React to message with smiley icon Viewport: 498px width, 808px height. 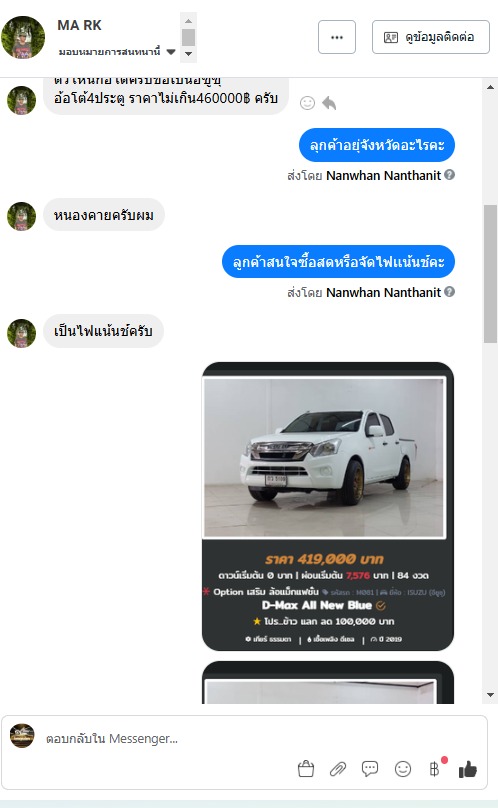307,103
